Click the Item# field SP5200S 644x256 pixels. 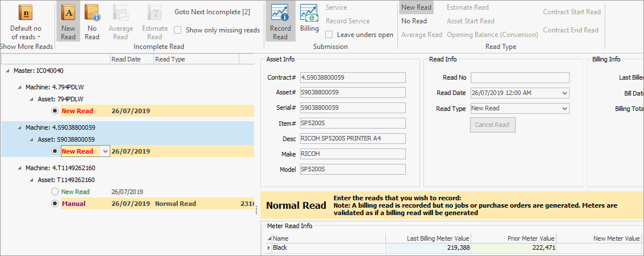[x=353, y=123]
